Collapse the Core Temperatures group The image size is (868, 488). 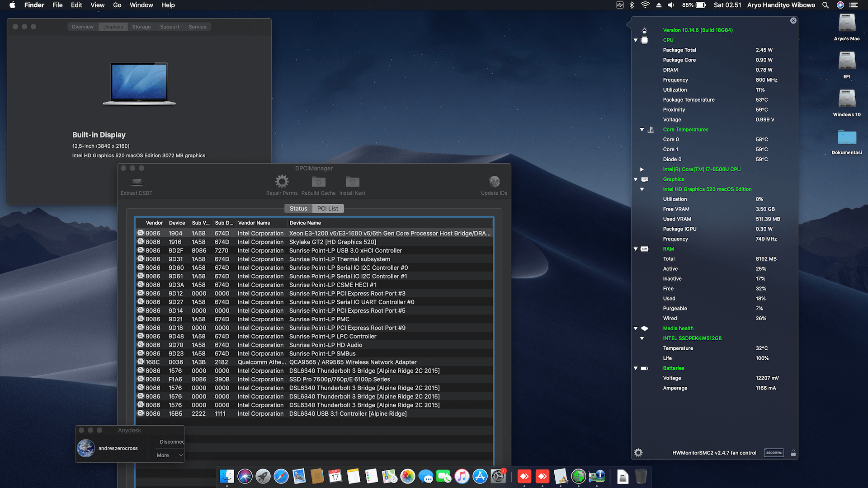pyautogui.click(x=642, y=130)
